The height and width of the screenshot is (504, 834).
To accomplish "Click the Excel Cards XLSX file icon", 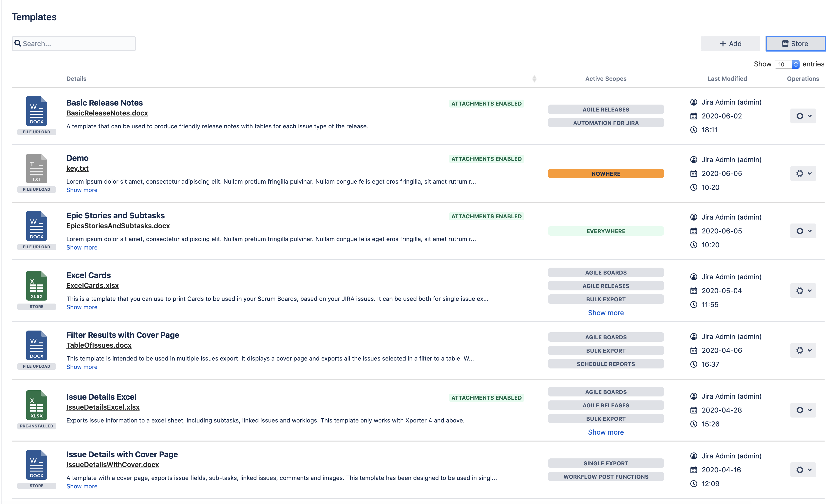I will pyautogui.click(x=37, y=286).
